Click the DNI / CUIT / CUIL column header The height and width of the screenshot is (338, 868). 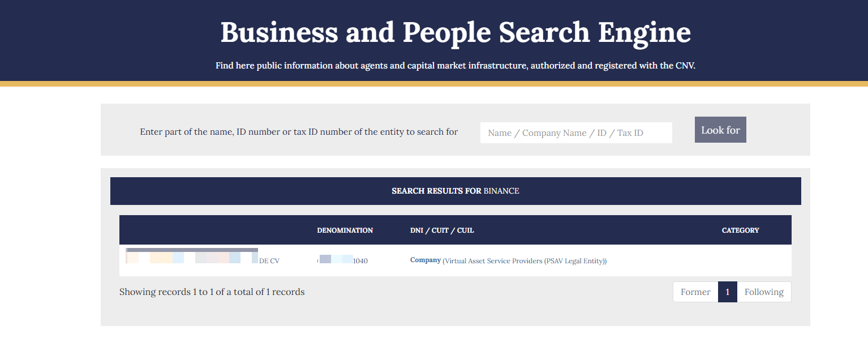(442, 230)
